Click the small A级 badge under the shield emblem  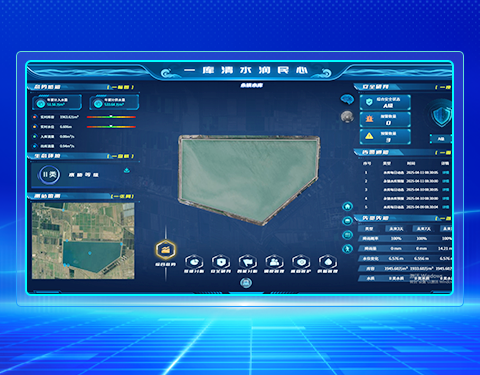tap(441, 139)
